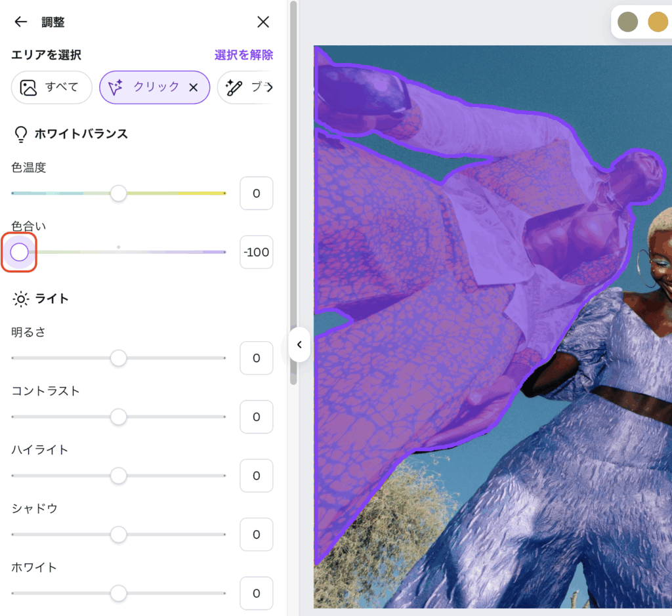This screenshot has width=672, height=616.
Task: Click the コントラスト slider handle
Action: (x=118, y=417)
